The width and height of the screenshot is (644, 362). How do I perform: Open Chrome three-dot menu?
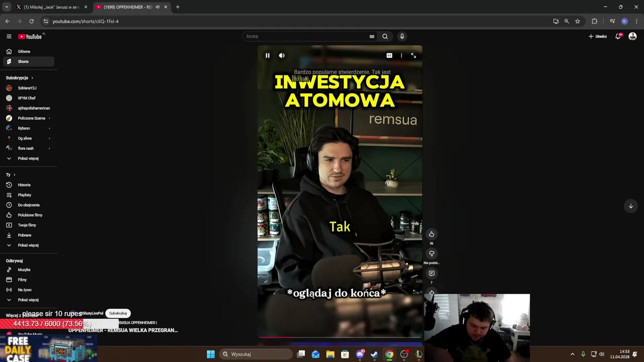click(636, 21)
